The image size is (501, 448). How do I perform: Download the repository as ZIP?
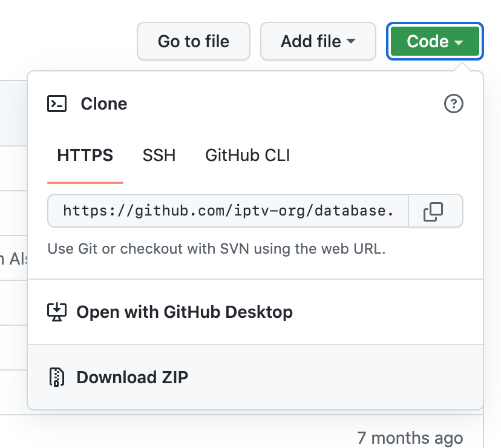click(x=131, y=377)
